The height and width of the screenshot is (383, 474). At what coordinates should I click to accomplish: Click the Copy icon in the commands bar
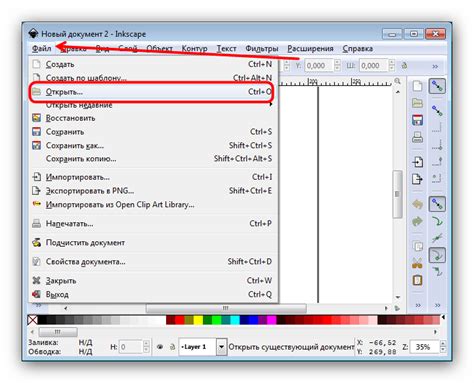pyautogui.click(x=417, y=246)
